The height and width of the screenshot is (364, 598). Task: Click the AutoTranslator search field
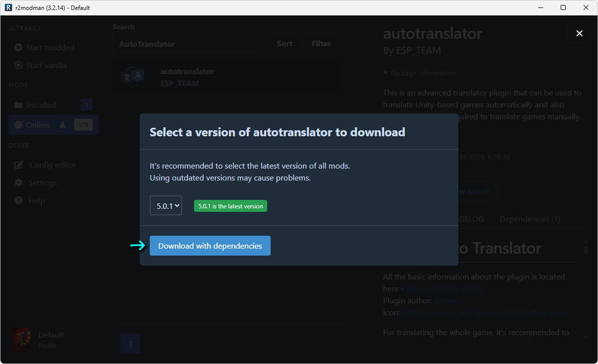click(186, 44)
